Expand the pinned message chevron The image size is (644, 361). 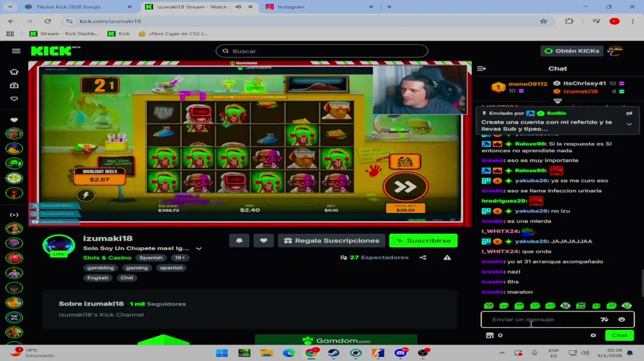point(629,124)
